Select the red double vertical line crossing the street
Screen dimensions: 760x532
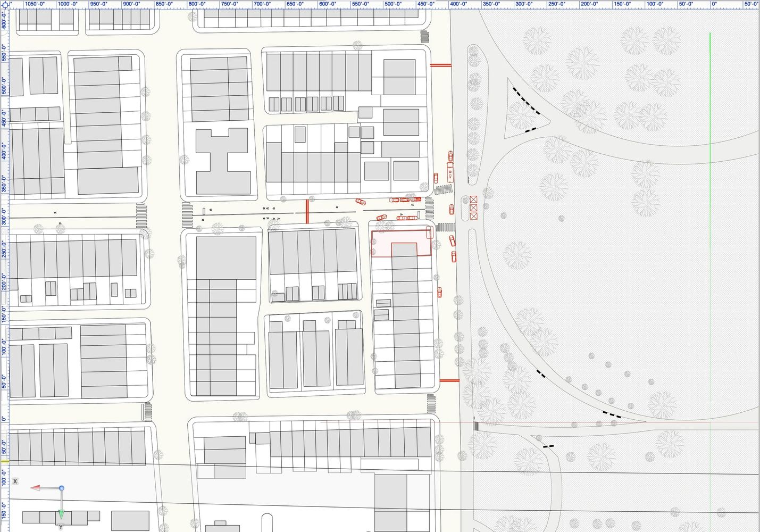click(x=306, y=211)
